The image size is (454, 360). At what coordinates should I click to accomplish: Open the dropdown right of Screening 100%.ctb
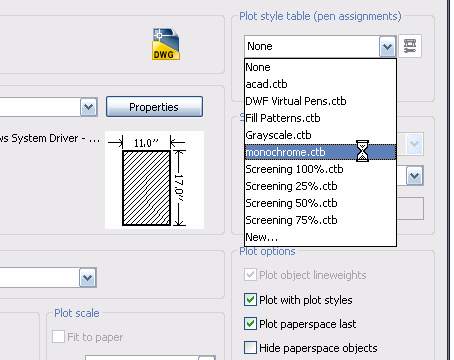click(415, 176)
